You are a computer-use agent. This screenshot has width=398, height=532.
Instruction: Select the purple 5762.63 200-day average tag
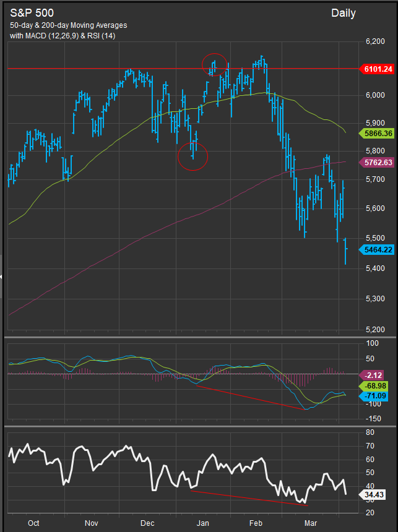(x=378, y=163)
